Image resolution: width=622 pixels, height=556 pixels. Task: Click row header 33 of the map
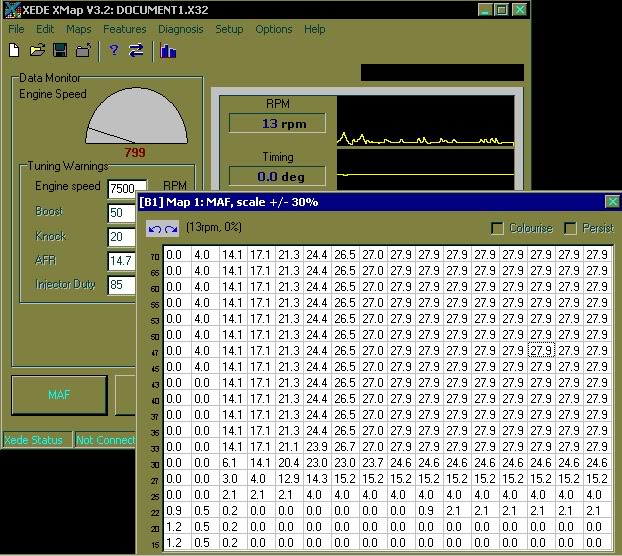click(155, 449)
